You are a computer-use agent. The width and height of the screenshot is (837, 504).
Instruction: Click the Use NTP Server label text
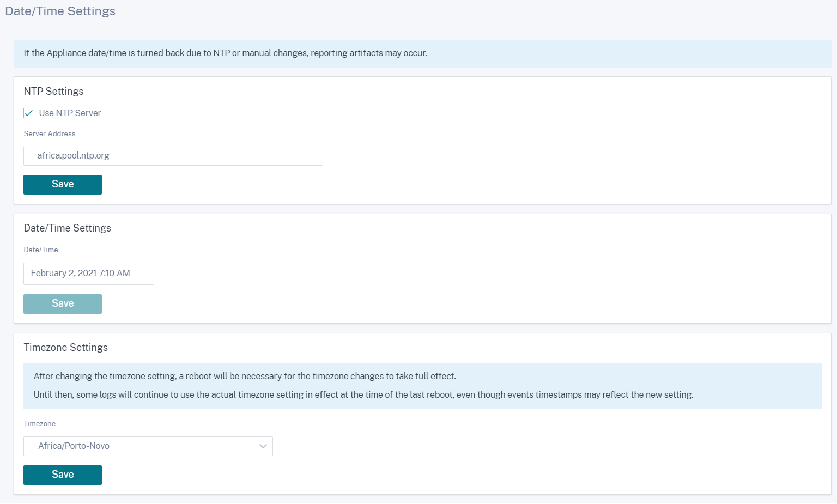click(x=70, y=113)
